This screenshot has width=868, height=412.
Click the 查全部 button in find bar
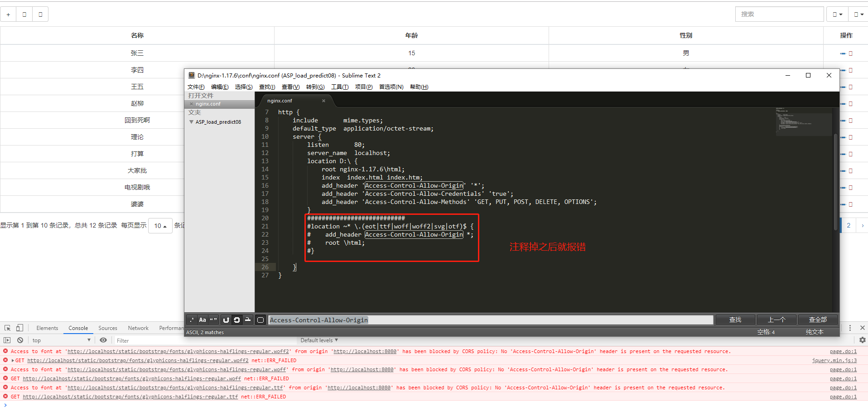tap(817, 320)
